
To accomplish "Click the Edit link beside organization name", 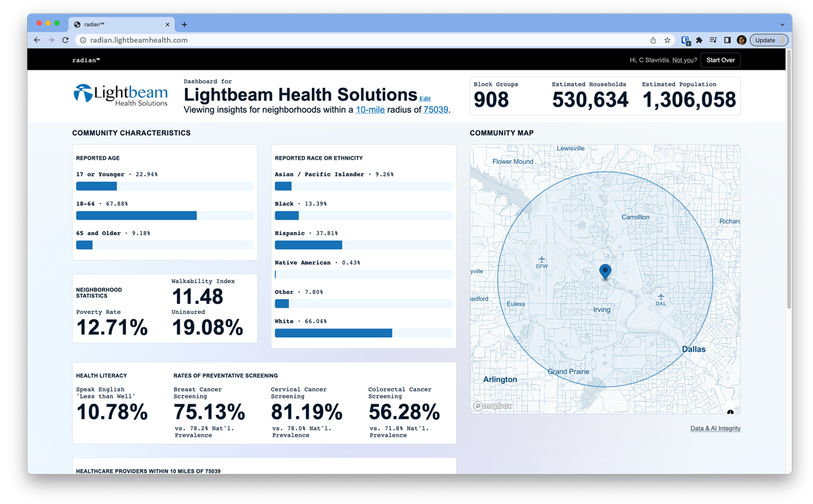I will click(x=425, y=99).
